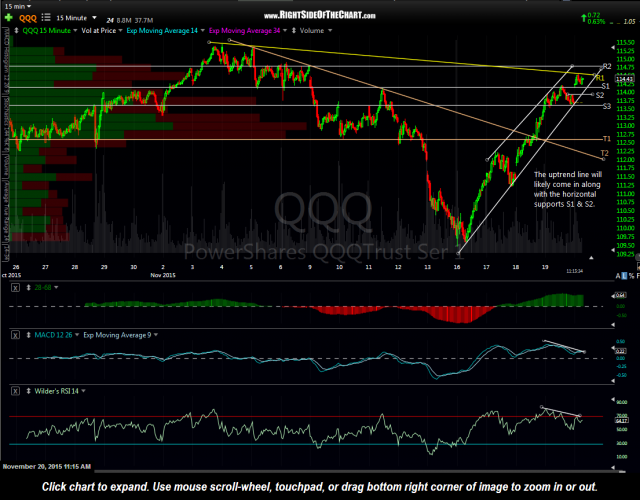
Task: Click the S3 support line label
Action: coord(607,106)
